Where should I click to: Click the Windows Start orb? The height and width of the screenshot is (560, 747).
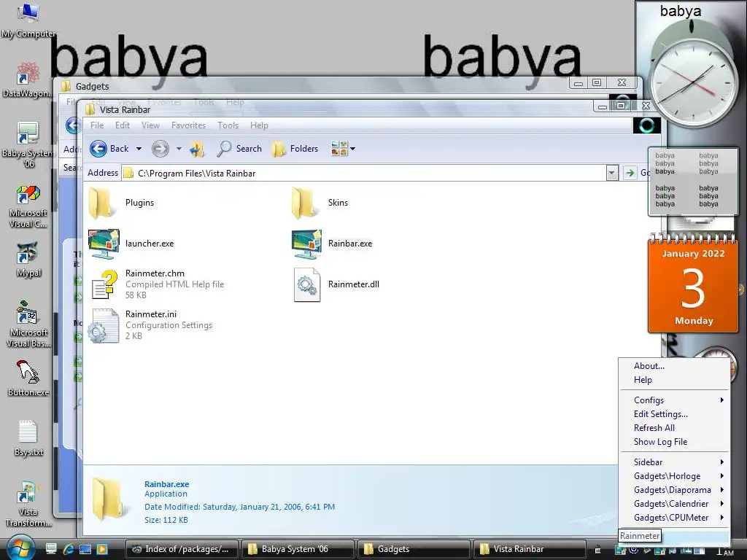tap(21, 548)
